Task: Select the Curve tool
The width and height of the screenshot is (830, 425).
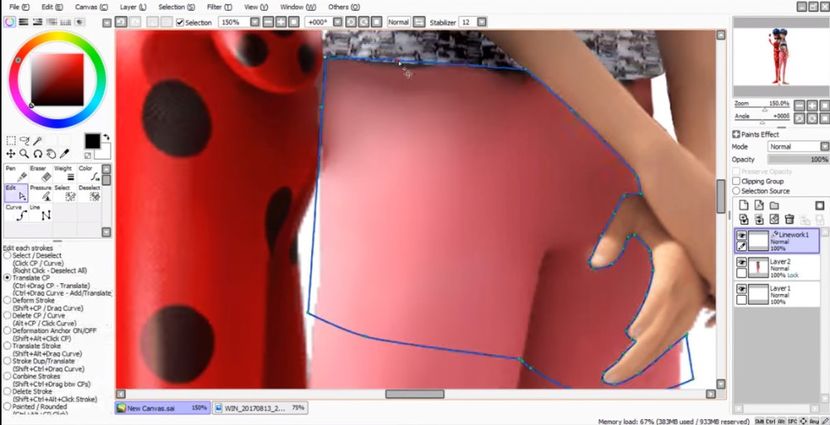Action: click(x=16, y=213)
